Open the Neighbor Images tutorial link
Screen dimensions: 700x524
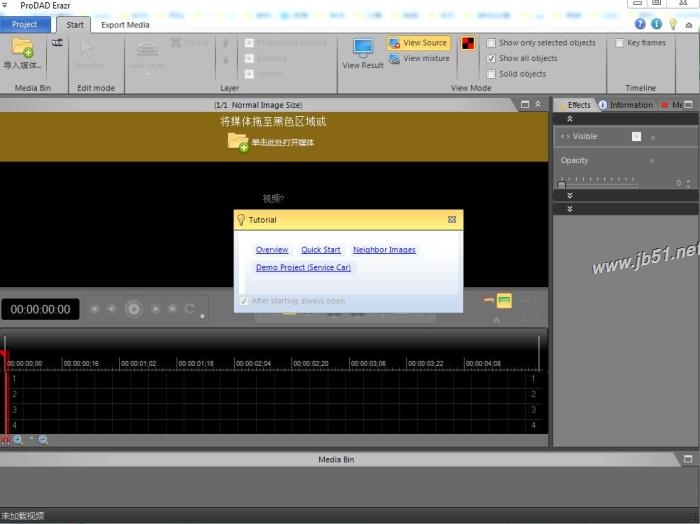coord(384,250)
